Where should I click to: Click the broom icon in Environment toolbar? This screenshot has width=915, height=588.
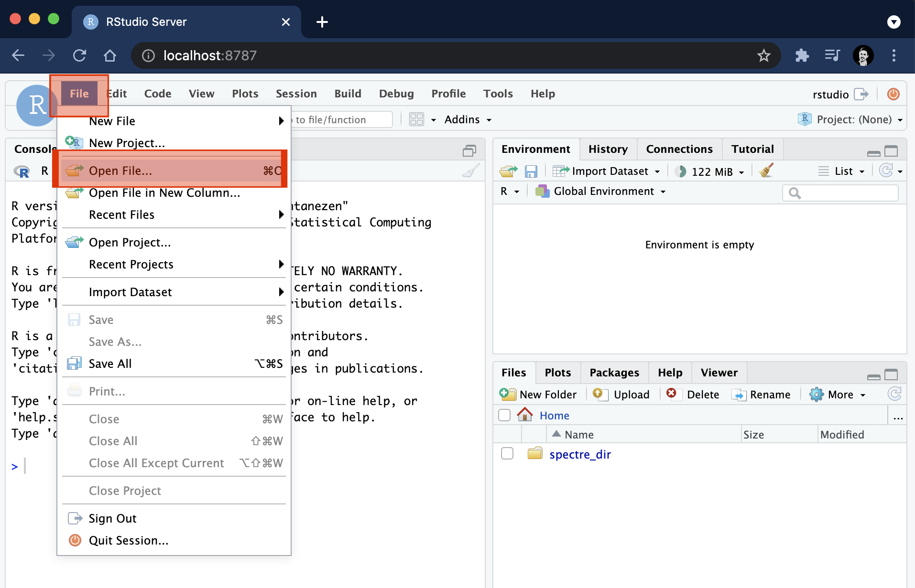pyautogui.click(x=766, y=171)
